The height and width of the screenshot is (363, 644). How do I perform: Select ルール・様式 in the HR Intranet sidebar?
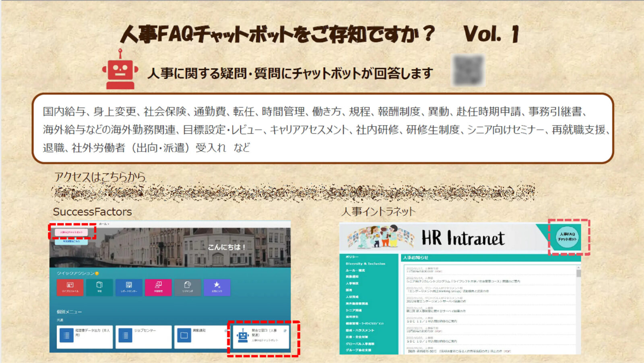click(355, 270)
